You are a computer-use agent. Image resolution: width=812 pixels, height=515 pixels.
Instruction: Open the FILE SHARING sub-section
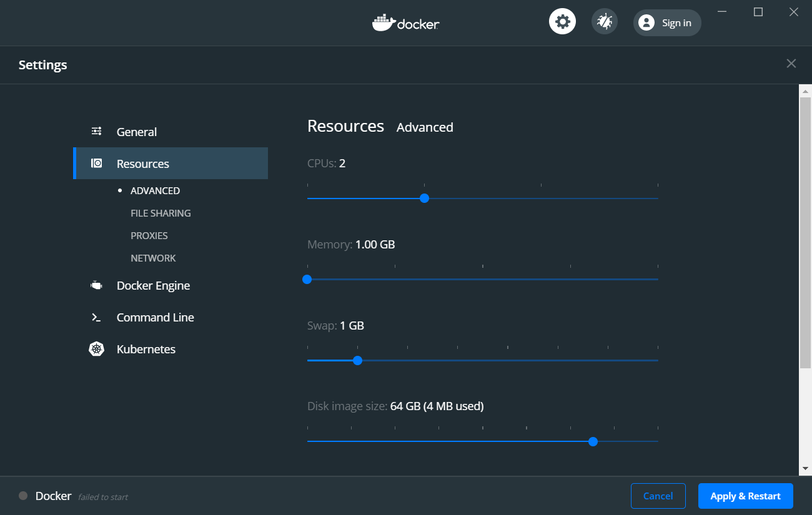(x=161, y=213)
